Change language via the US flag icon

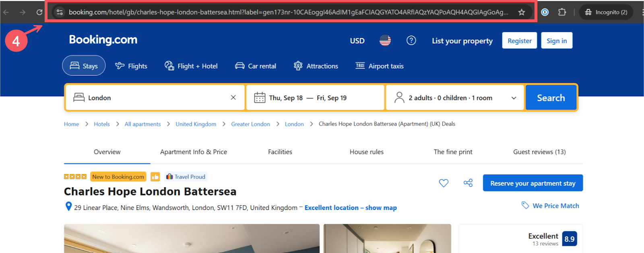click(x=385, y=40)
